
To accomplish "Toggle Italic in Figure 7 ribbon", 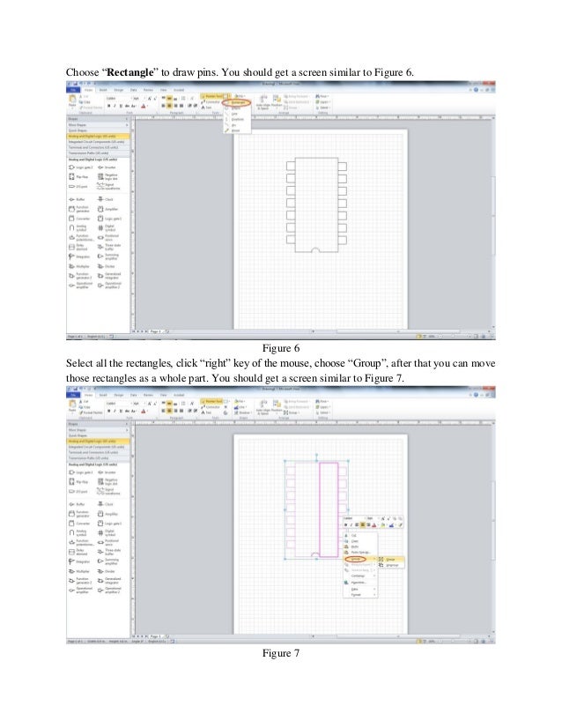I will click(115, 412).
